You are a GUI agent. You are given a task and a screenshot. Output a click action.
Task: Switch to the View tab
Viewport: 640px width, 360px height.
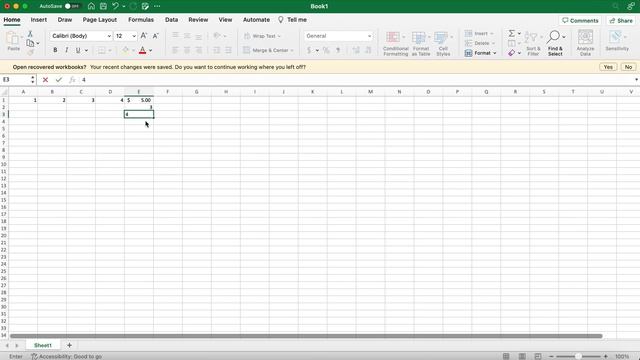225,20
